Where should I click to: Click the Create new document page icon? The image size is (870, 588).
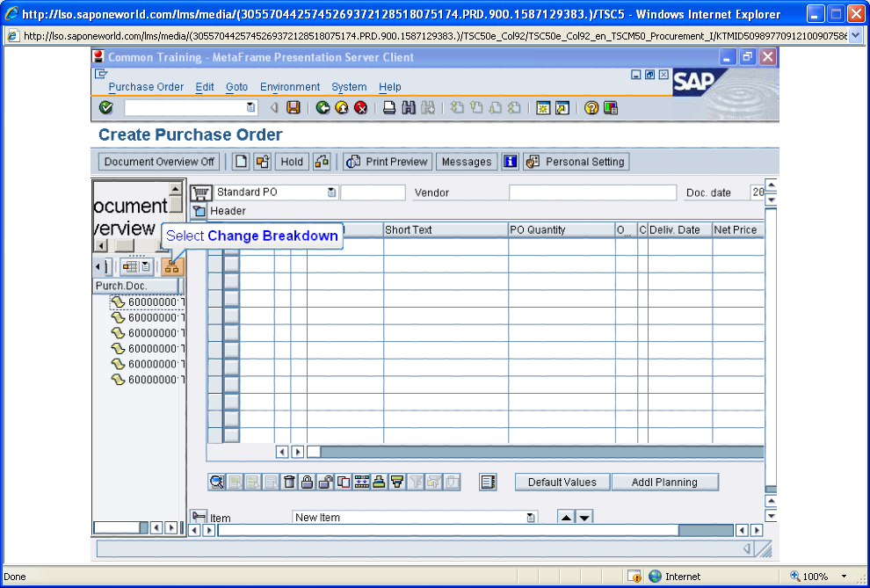[x=240, y=162]
